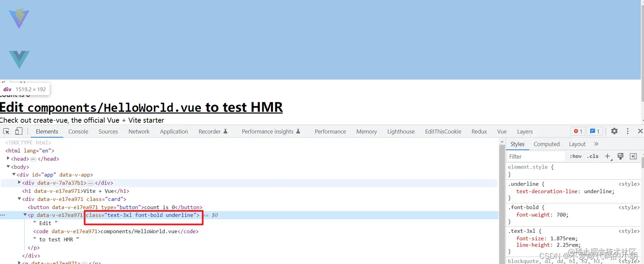Click the !DOCTYPE html row

point(28,142)
